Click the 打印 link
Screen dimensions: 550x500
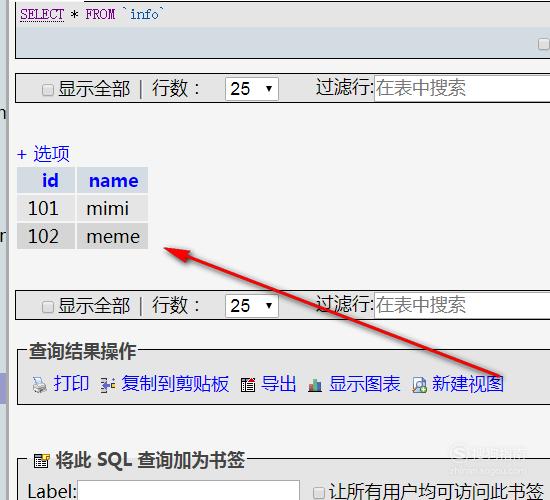(x=71, y=383)
